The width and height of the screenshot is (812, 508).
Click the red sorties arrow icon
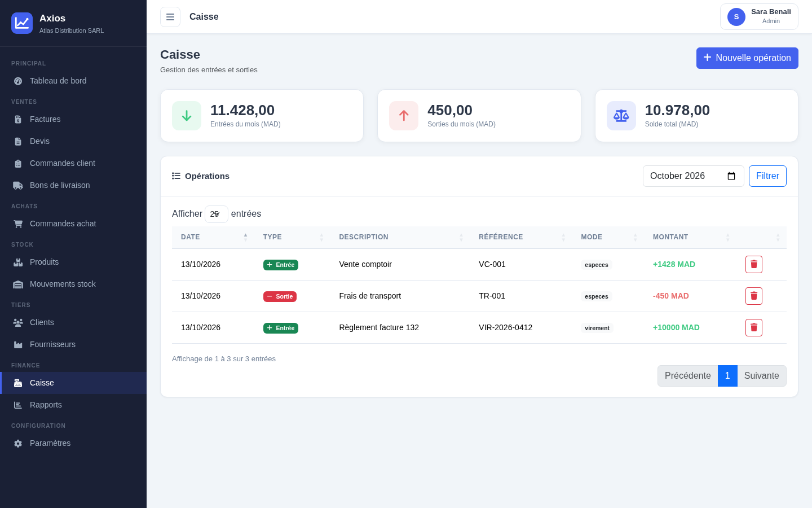[x=404, y=116]
